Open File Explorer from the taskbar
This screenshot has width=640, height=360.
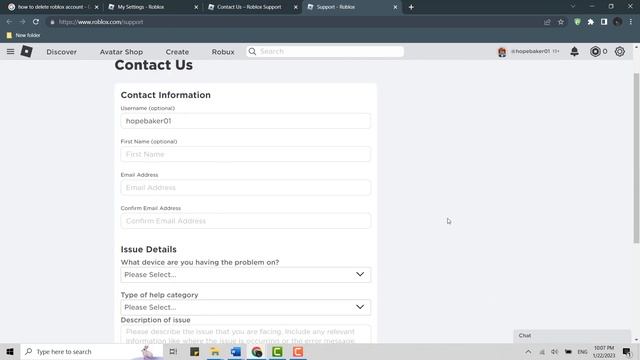[x=215, y=351]
